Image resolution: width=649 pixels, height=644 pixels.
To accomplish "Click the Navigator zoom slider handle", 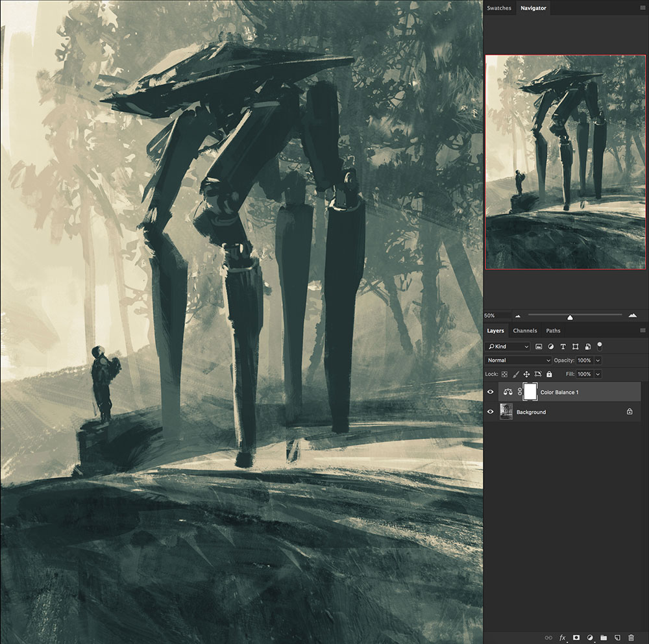I will pyautogui.click(x=570, y=317).
